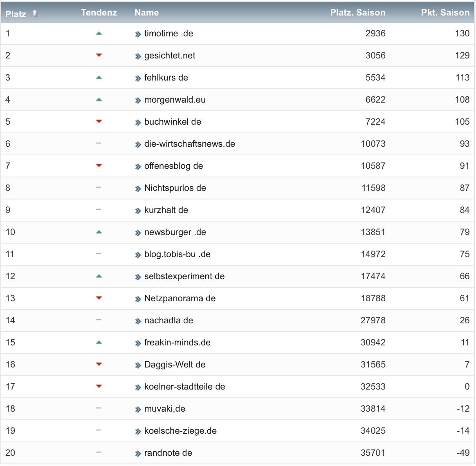
Task: Click red down-trend arrow for offenesblog de
Action: pos(99,166)
